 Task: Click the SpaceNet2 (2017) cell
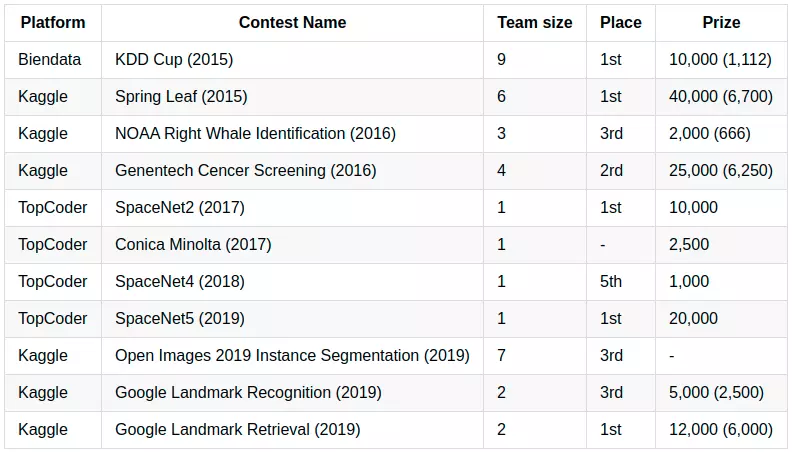(180, 208)
